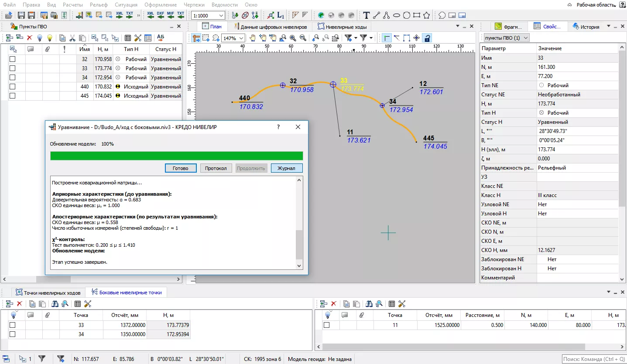627x364 pixels.
Task: Click the pan hand tool in plan toolbar
Action: (x=253, y=38)
